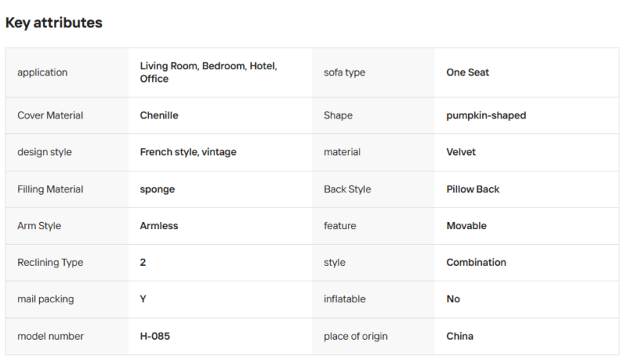This screenshot has width=624, height=364.
Task: Click the Living Room, Bedroom, Hotel, Office value
Action: pos(208,72)
